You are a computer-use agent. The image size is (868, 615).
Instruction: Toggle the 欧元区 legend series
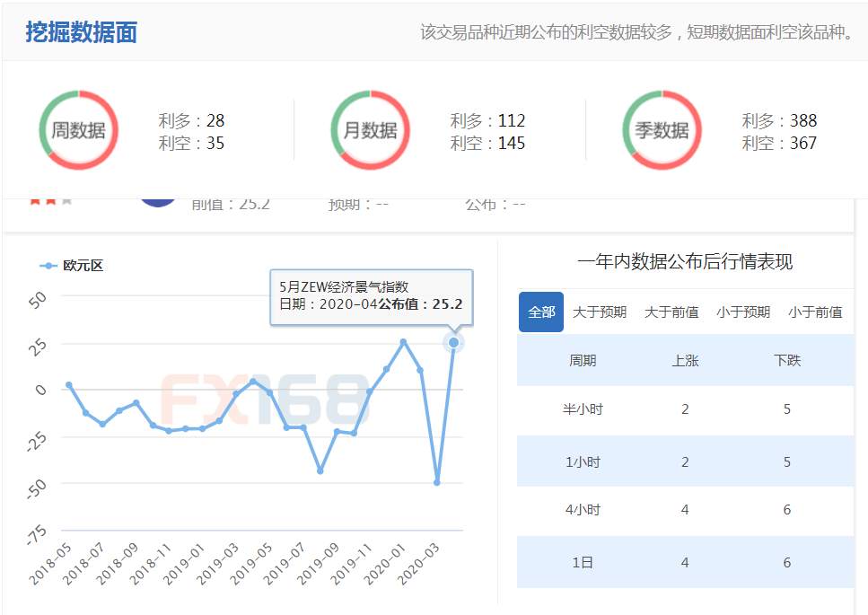pyautogui.click(x=72, y=266)
